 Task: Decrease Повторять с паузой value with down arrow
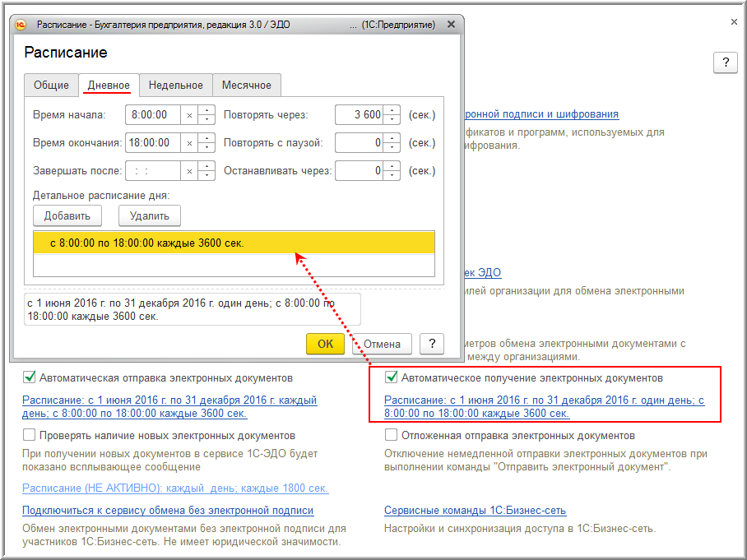(x=392, y=147)
